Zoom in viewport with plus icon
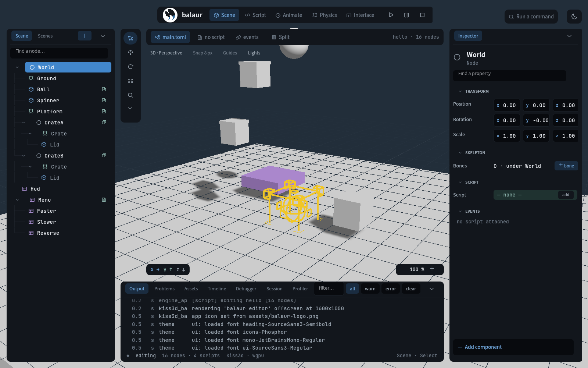 432,269
